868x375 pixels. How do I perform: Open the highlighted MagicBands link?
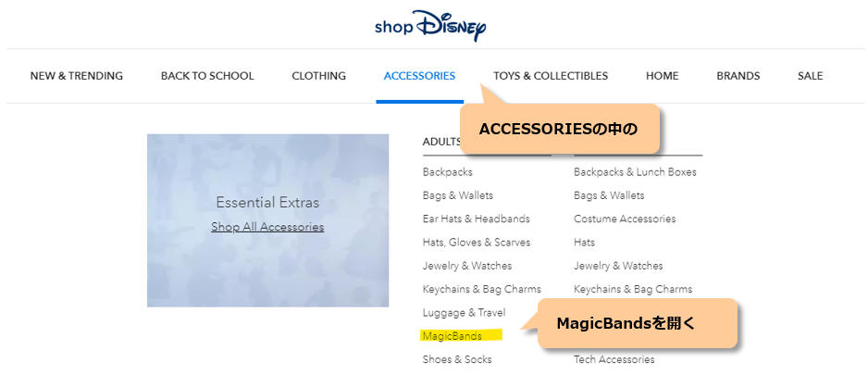click(452, 336)
